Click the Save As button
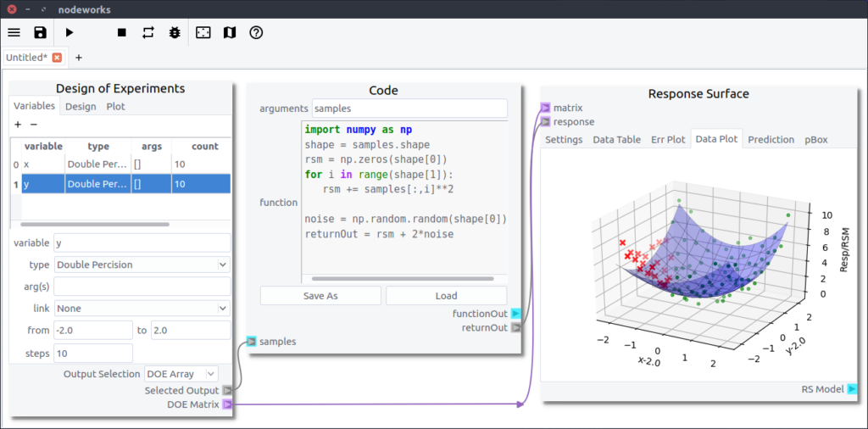 tap(320, 296)
